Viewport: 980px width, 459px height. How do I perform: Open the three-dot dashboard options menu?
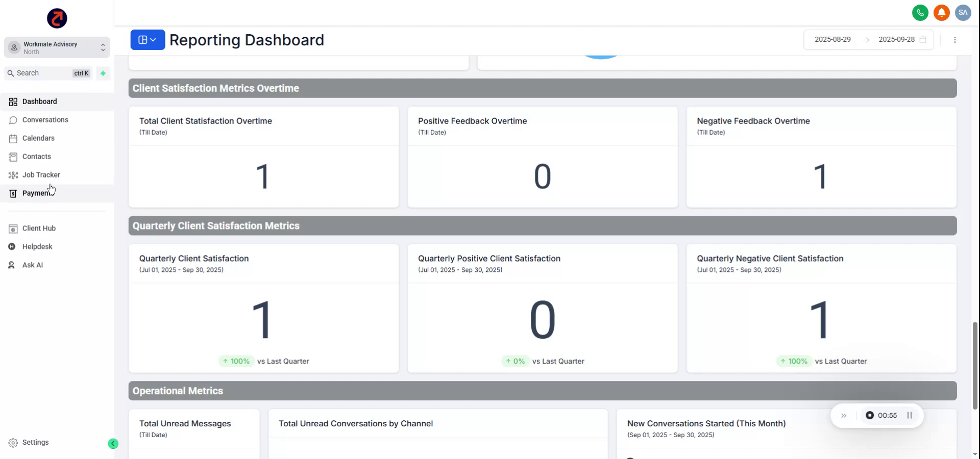954,40
